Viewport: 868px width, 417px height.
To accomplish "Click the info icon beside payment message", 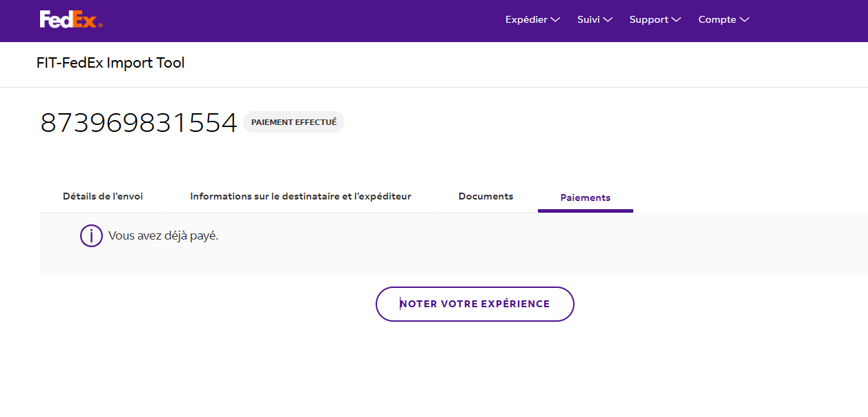I will [x=91, y=236].
